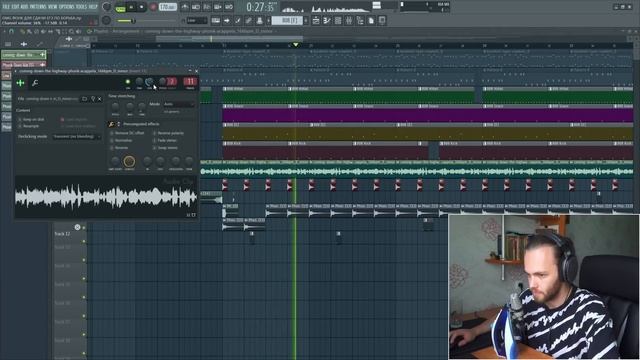Click the channel Vol knob near cursor

[x=149, y=82]
